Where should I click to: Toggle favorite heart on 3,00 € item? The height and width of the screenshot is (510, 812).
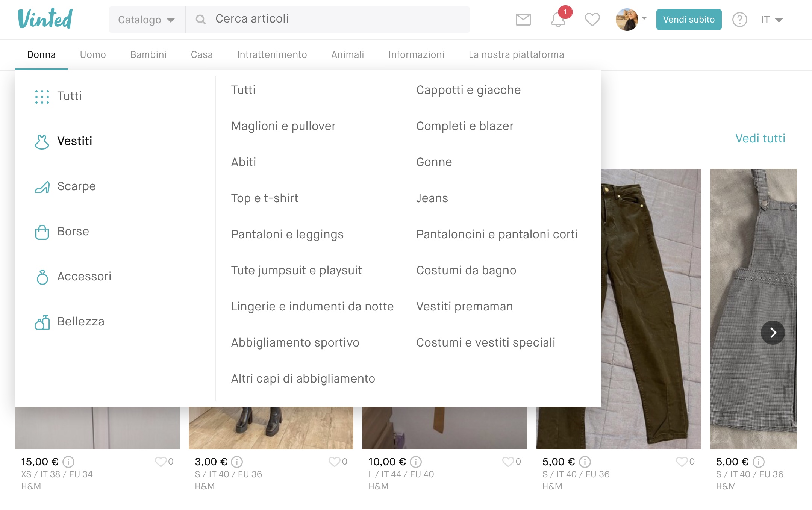[335, 461]
